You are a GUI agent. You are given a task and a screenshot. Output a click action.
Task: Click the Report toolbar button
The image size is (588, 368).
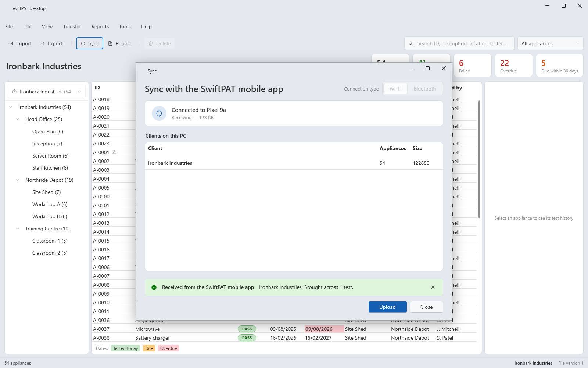click(119, 43)
